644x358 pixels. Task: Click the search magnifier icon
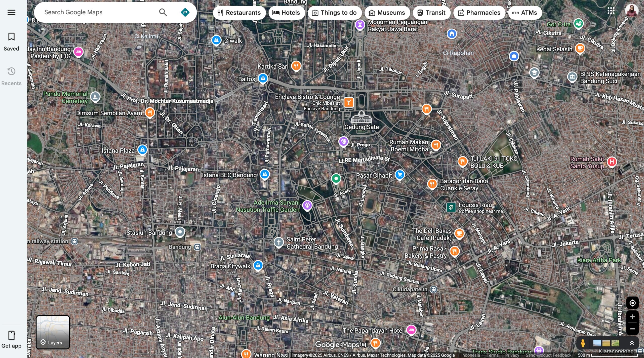[163, 12]
